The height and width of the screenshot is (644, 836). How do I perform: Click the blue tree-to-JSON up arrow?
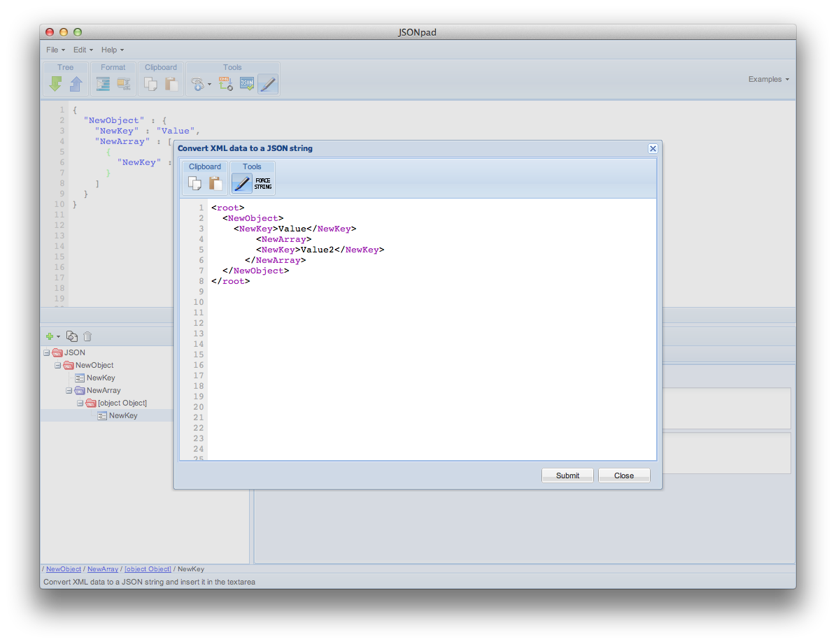[76, 84]
